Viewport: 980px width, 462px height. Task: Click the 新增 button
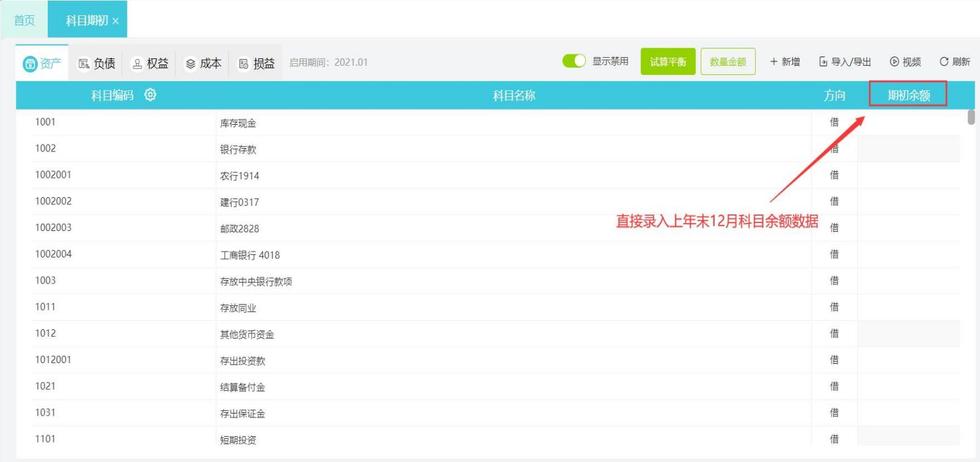click(x=784, y=62)
